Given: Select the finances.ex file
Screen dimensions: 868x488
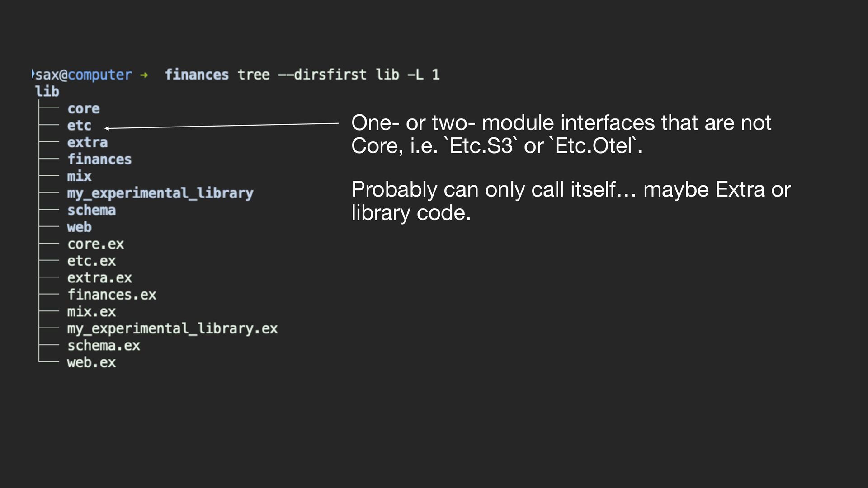Looking at the screenshot, I should [x=112, y=295].
